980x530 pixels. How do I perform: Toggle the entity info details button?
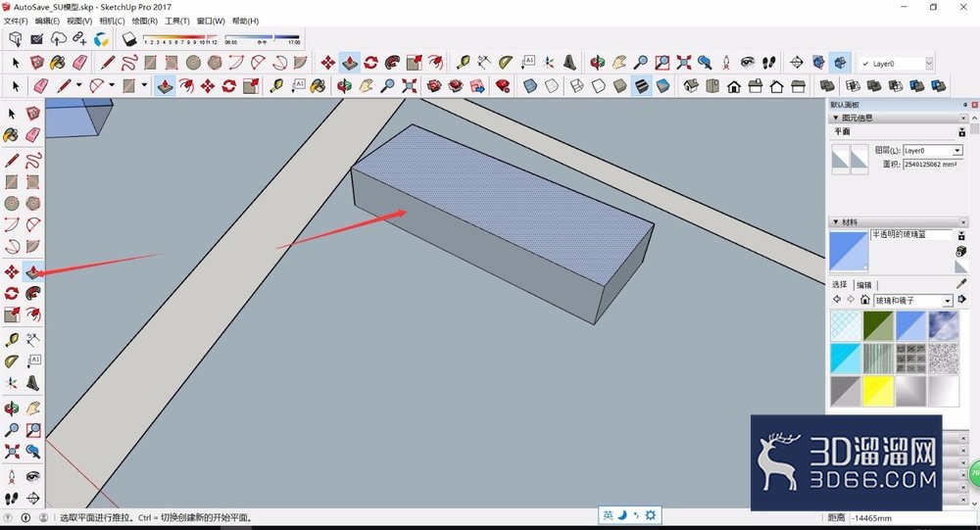962,132
